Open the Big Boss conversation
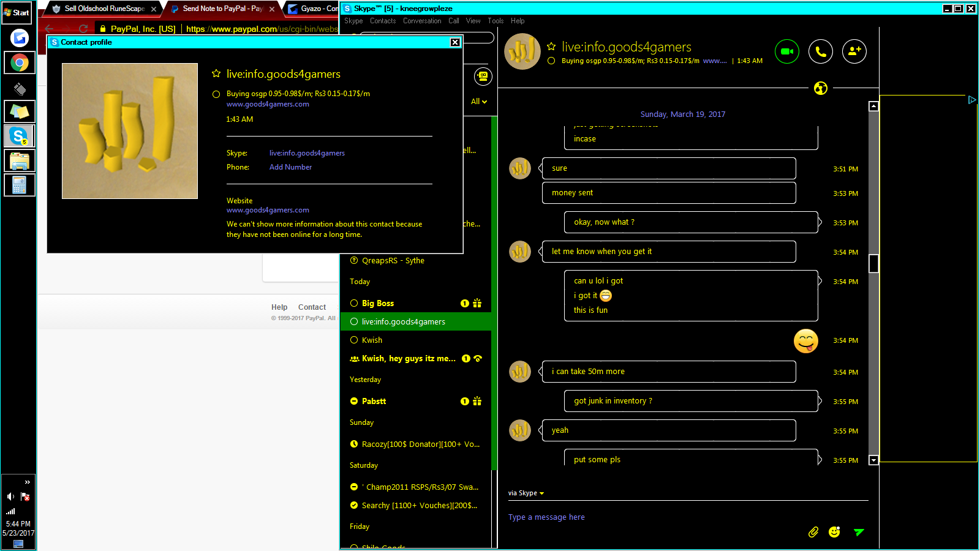Screen dimensions: 980x551 point(417,303)
